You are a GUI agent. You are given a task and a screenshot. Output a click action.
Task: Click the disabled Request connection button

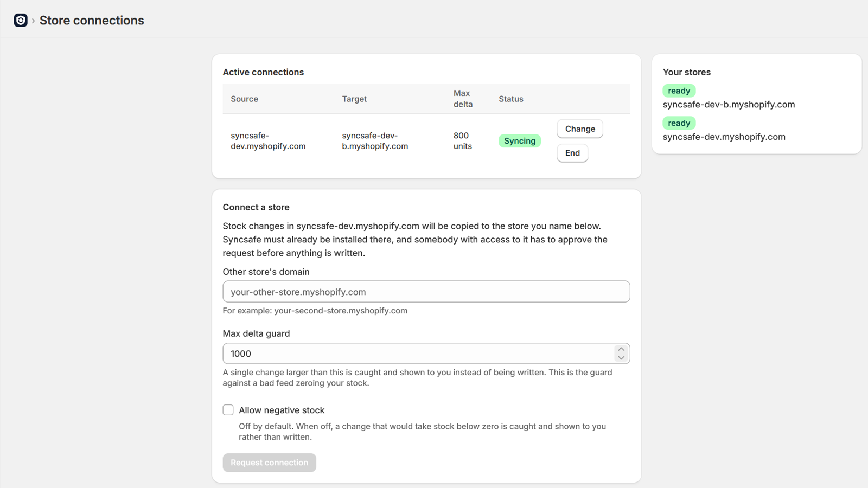pos(269,463)
